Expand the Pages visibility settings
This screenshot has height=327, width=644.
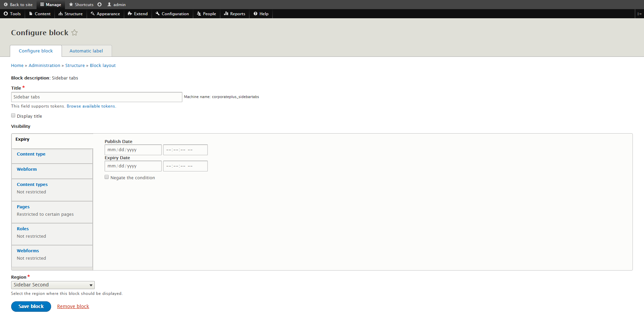pos(23,207)
